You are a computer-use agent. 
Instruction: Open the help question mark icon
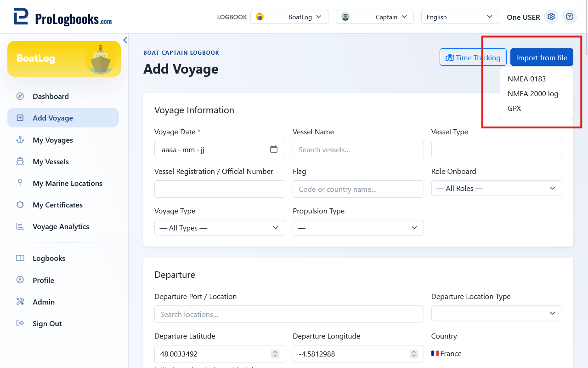pos(570,17)
